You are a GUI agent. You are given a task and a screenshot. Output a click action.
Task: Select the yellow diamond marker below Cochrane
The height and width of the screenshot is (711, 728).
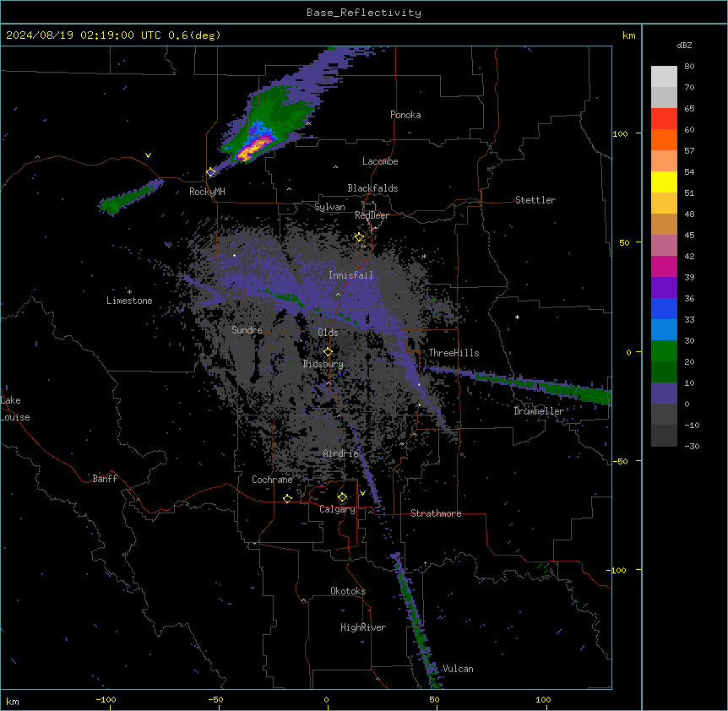tap(287, 498)
